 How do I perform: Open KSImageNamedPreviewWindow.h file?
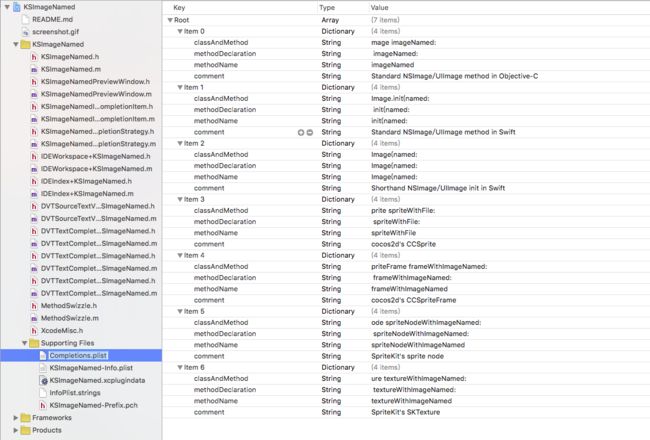[95, 82]
